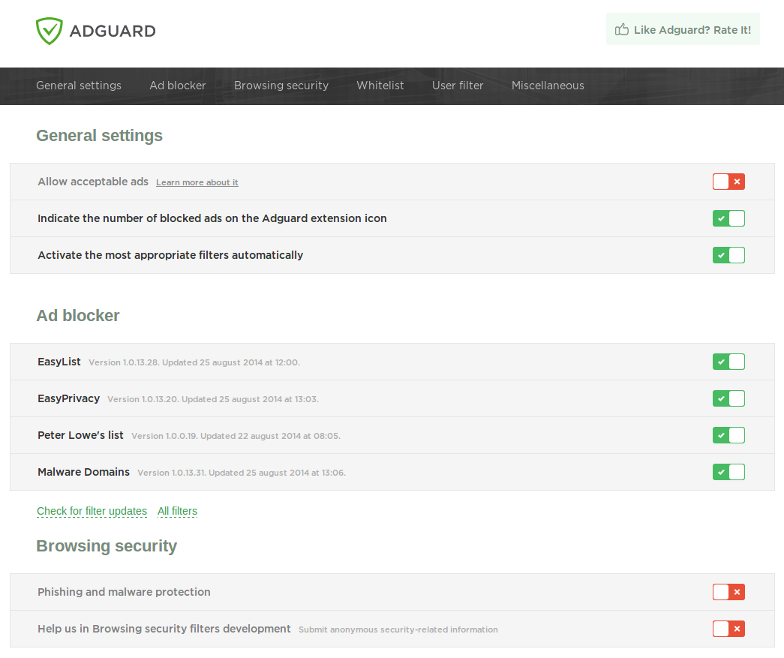Click Activate the most appropriate filters label
This screenshot has height=658, width=784.
pyautogui.click(x=170, y=255)
